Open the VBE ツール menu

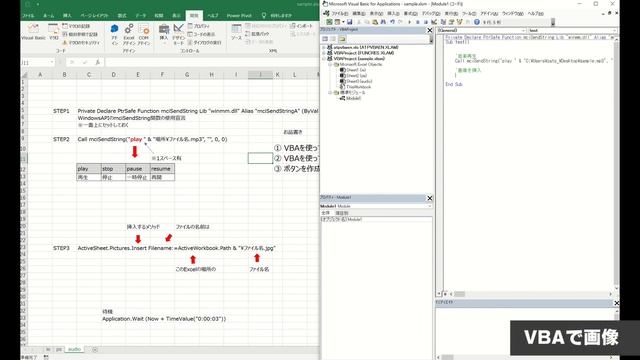point(469,13)
